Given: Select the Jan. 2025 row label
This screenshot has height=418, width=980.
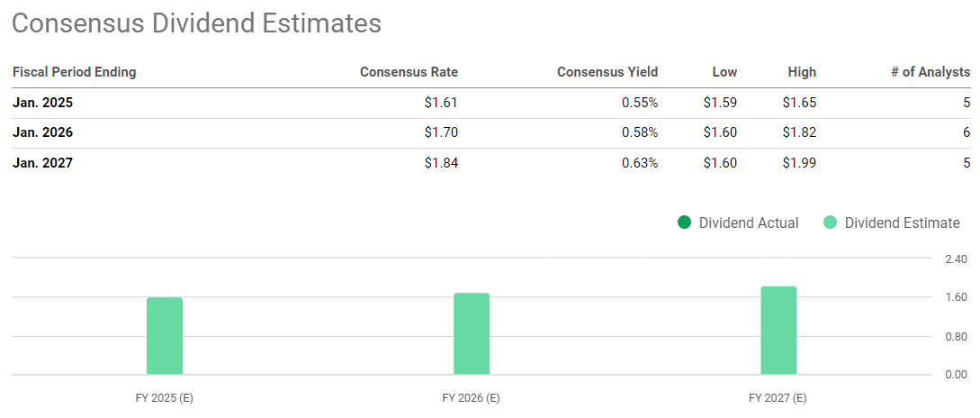Looking at the screenshot, I should click(42, 103).
